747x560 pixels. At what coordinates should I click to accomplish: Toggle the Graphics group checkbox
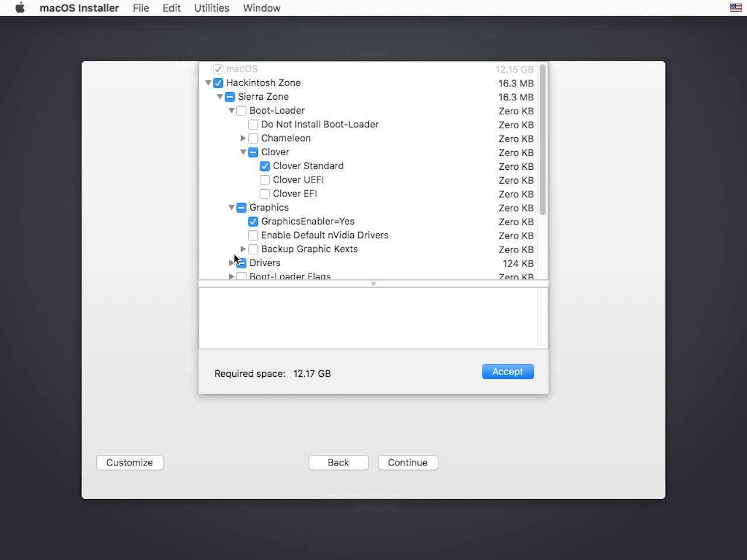pyautogui.click(x=242, y=208)
